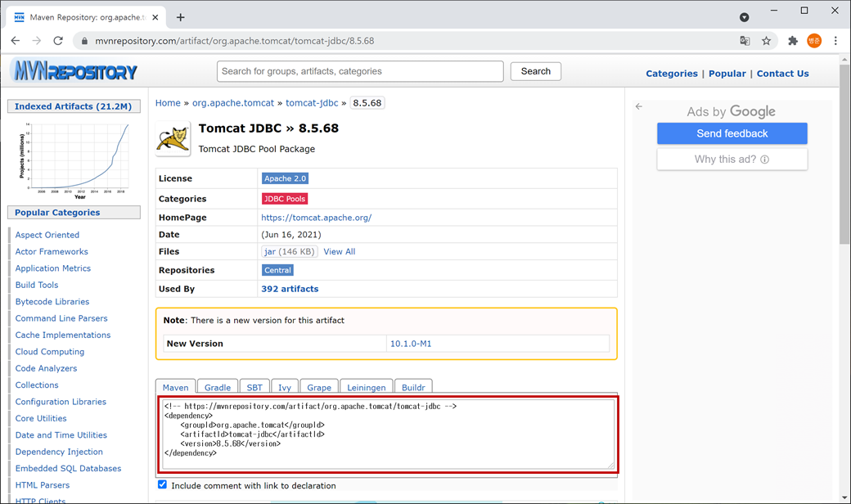The image size is (851, 504).
Task: Click the dark circular dropdown icon in tab strip
Action: click(744, 17)
